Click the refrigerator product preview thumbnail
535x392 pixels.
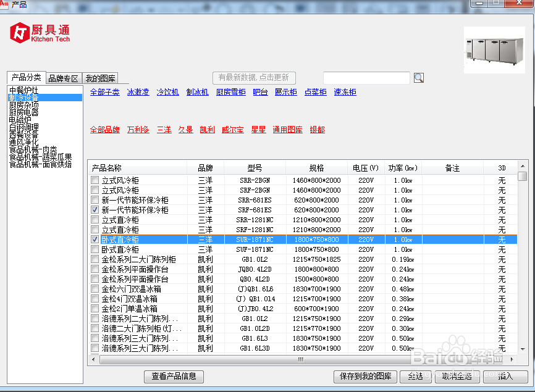point(494,50)
